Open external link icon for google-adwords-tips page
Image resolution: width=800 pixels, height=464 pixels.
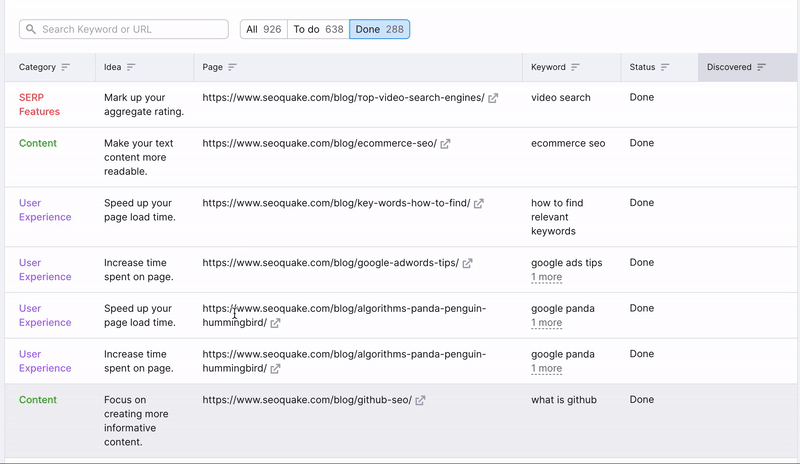467,263
